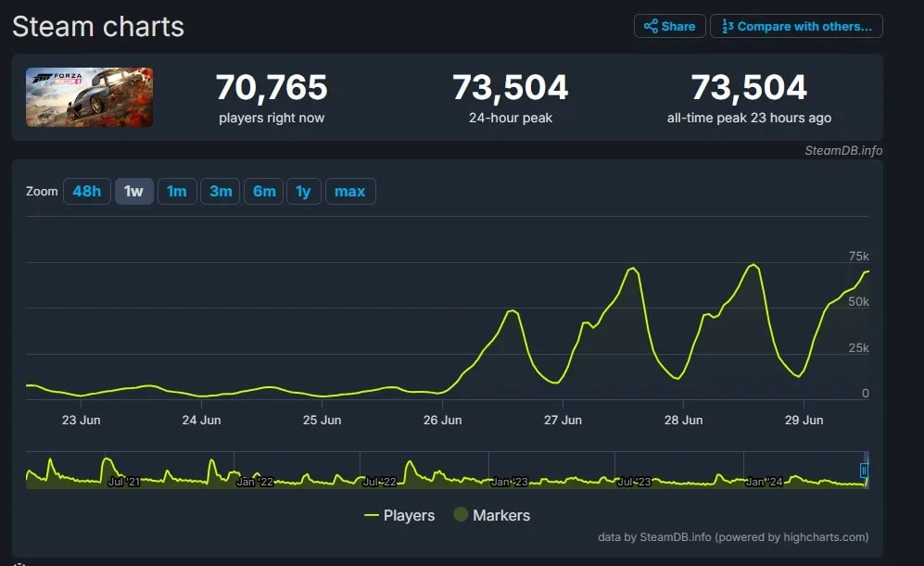Click the 73,504 24-hour peak value
The width and height of the screenshot is (924, 566).
click(x=511, y=87)
